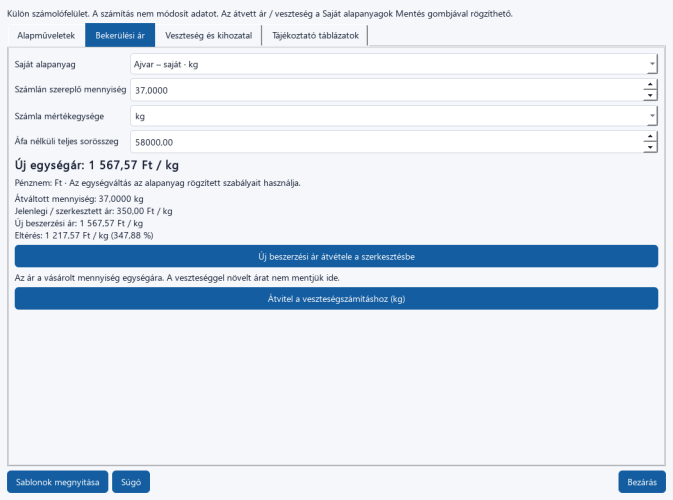Click Új beszerzési ár átvétele a szerkesztésbe
673x500 pixels.
click(x=336, y=256)
